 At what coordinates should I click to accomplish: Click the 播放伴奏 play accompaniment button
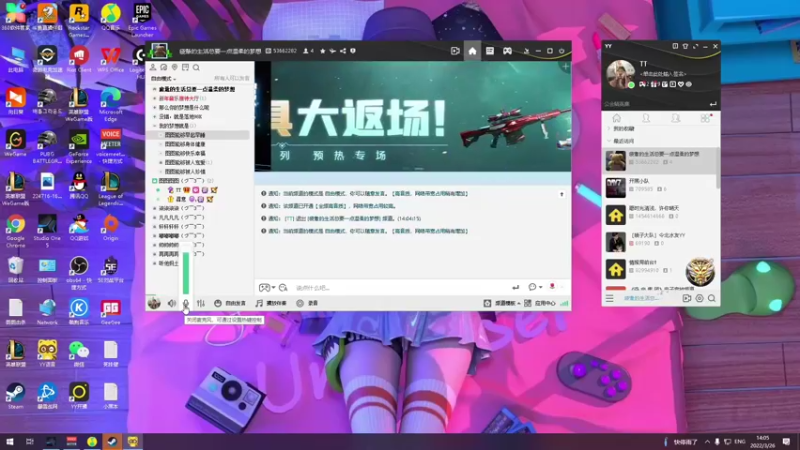coord(271,303)
